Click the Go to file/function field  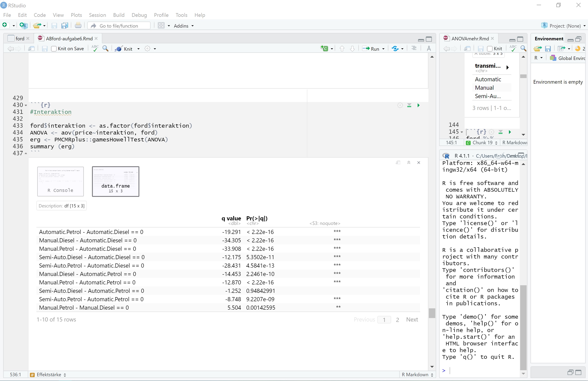click(x=119, y=26)
